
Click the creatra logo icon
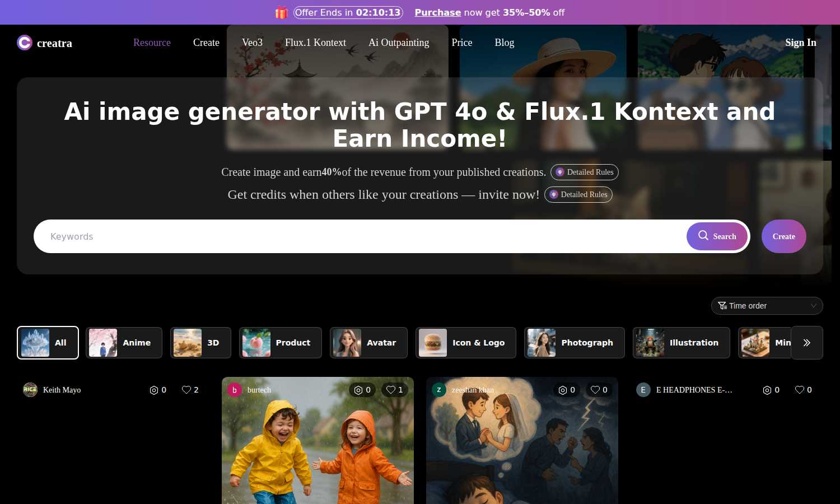click(x=25, y=43)
